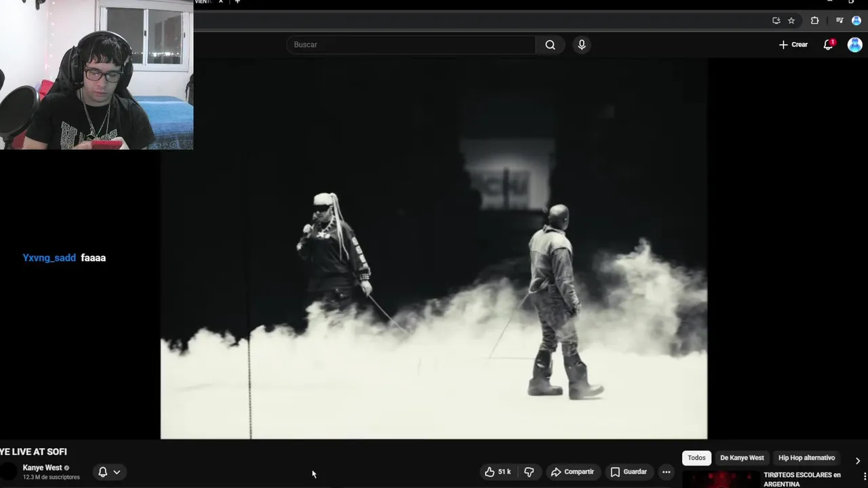Viewport: 868px width, 488px height.
Task: Click the 51 k like count
Action: pyautogui.click(x=505, y=472)
